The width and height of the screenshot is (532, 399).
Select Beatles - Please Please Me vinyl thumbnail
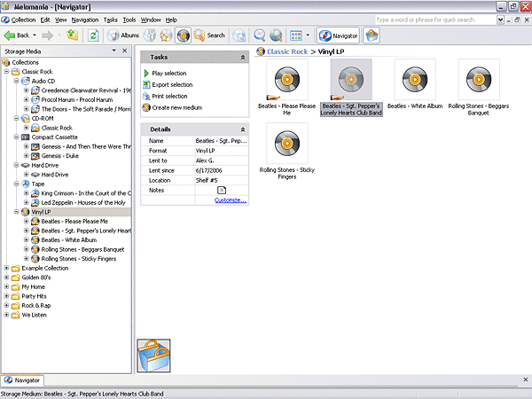(287, 80)
